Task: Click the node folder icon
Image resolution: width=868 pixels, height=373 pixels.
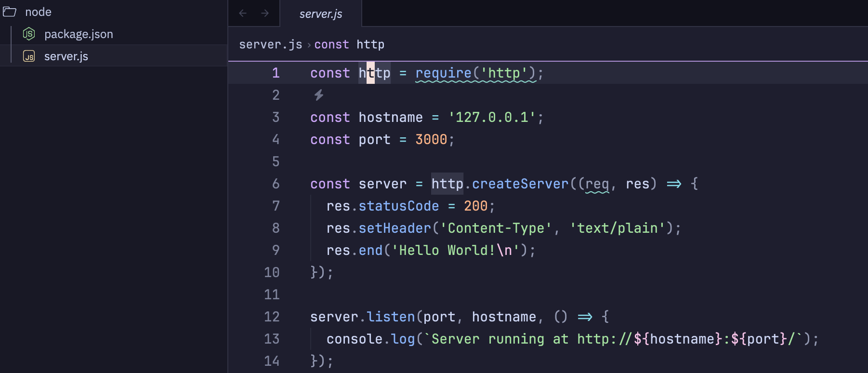Action: click(10, 12)
